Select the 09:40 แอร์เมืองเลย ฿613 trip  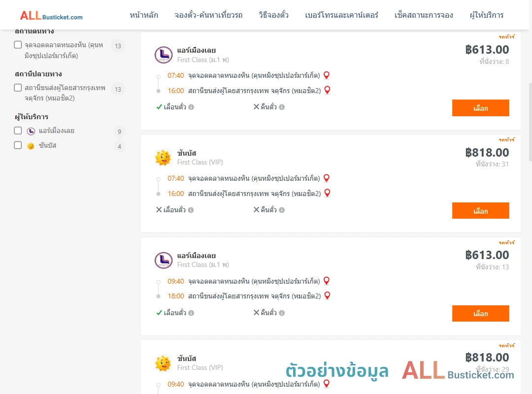tap(480, 314)
